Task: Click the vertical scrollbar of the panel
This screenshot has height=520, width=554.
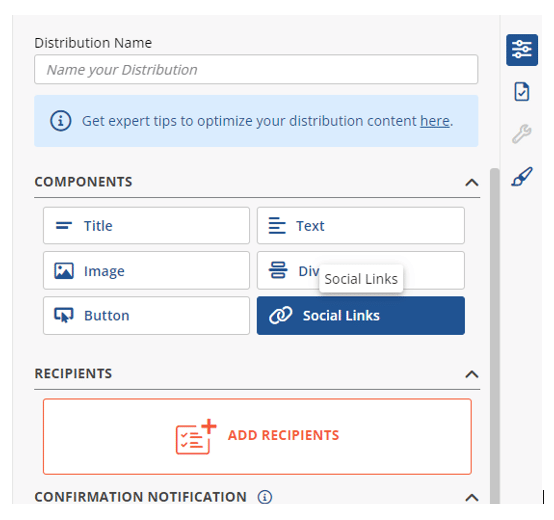Action: point(495,336)
